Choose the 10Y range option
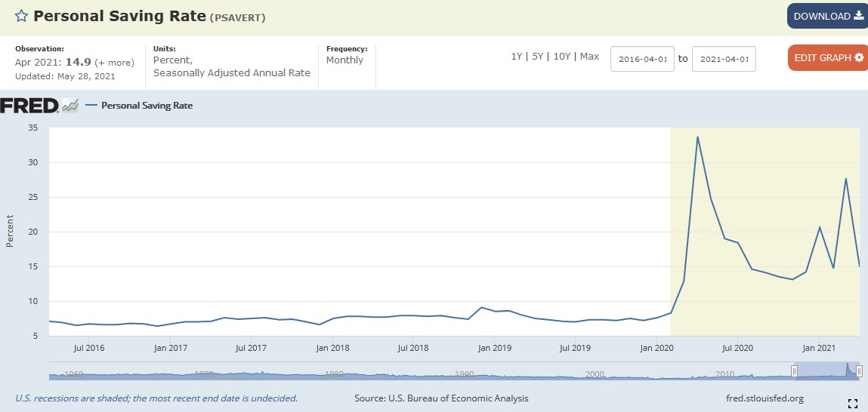Image resolution: width=868 pixels, height=412 pixels. 561,57
